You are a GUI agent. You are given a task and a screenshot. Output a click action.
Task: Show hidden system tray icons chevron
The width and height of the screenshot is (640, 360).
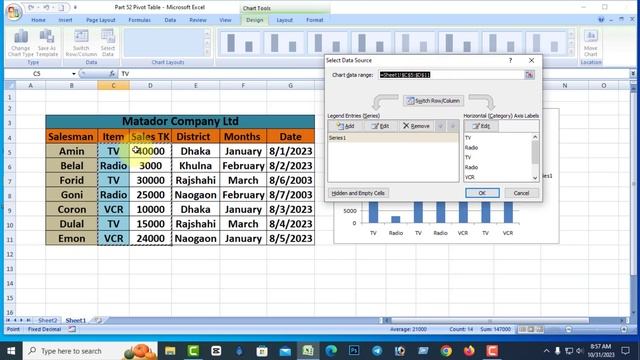pos(547,351)
